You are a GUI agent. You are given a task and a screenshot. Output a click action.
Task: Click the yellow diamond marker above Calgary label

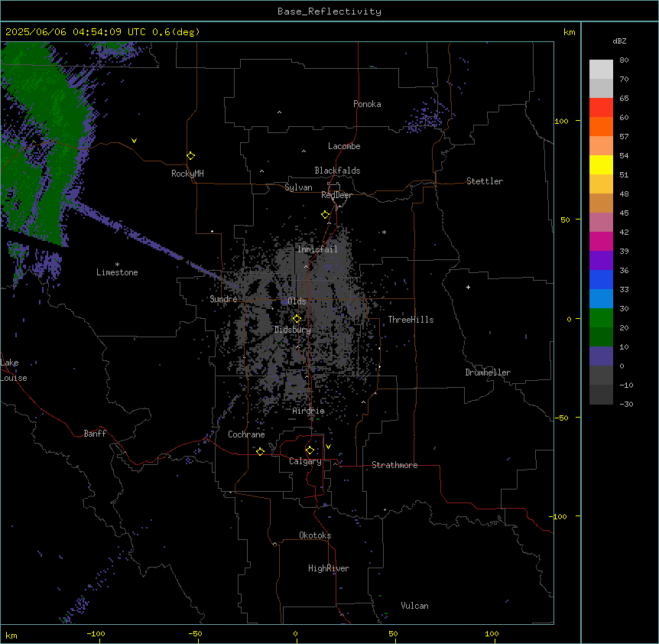pos(310,450)
